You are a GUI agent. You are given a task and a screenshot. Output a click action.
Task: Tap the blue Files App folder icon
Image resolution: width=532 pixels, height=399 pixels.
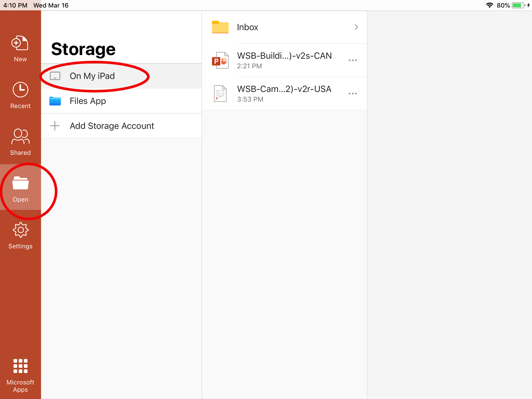[x=55, y=101]
